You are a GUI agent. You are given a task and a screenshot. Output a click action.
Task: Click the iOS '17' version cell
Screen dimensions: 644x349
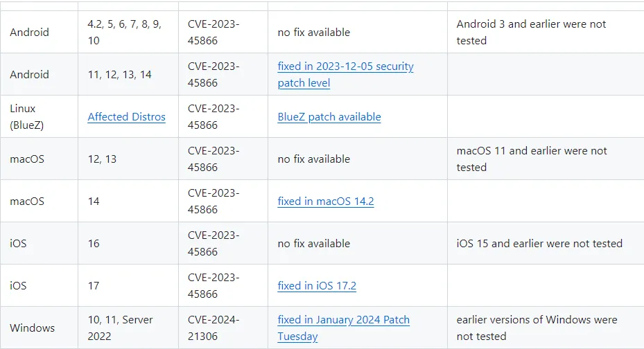click(128, 285)
